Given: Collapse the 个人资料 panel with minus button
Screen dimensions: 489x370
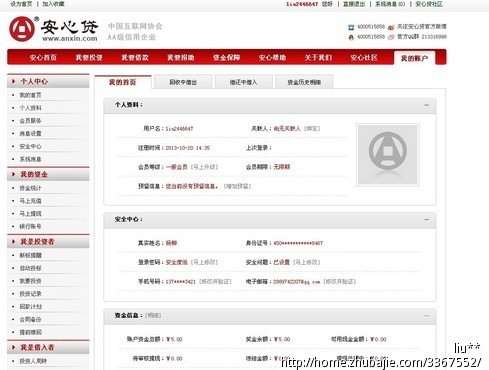Looking at the screenshot, I should (x=426, y=105).
